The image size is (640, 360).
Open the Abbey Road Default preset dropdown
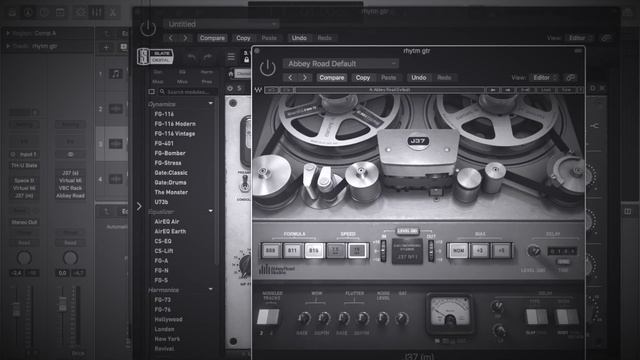point(340,64)
